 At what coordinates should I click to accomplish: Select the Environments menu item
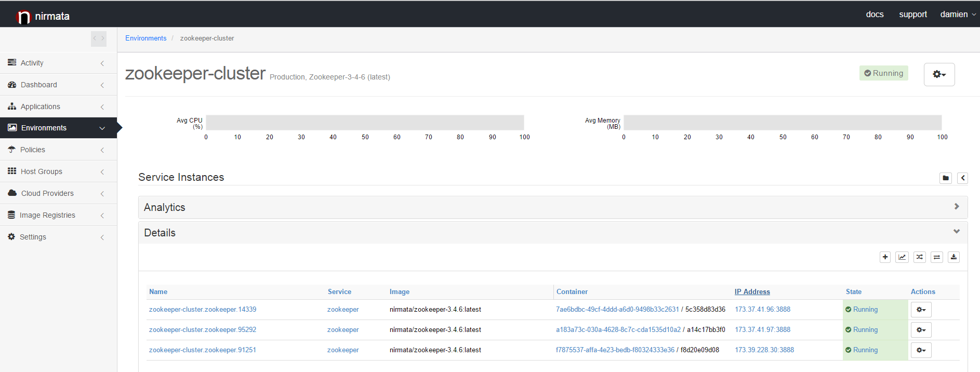coord(58,128)
